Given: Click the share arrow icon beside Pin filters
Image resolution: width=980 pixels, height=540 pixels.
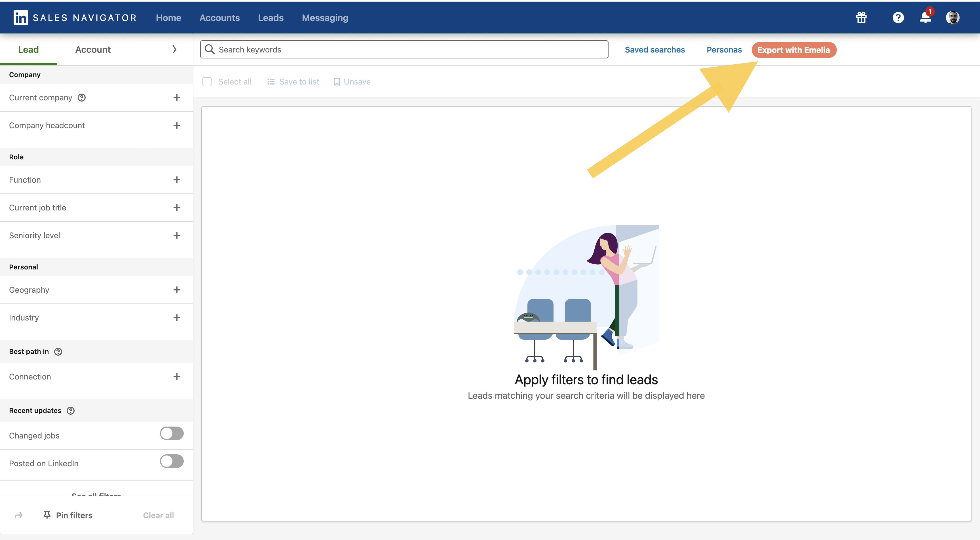Looking at the screenshot, I should tap(19, 515).
